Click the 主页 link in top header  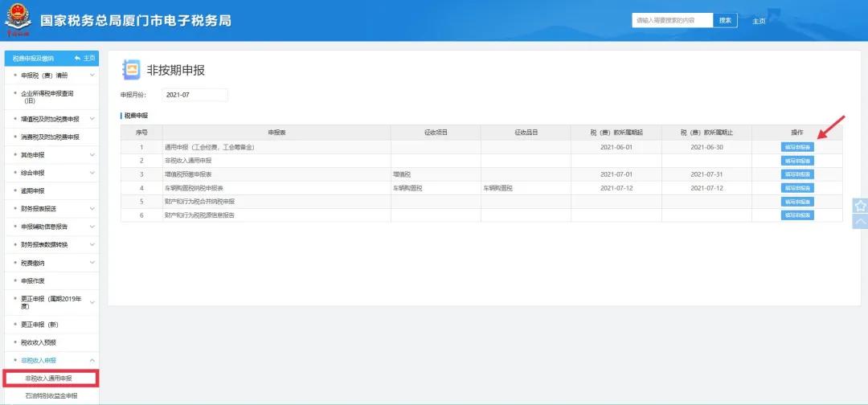pyautogui.click(x=758, y=21)
